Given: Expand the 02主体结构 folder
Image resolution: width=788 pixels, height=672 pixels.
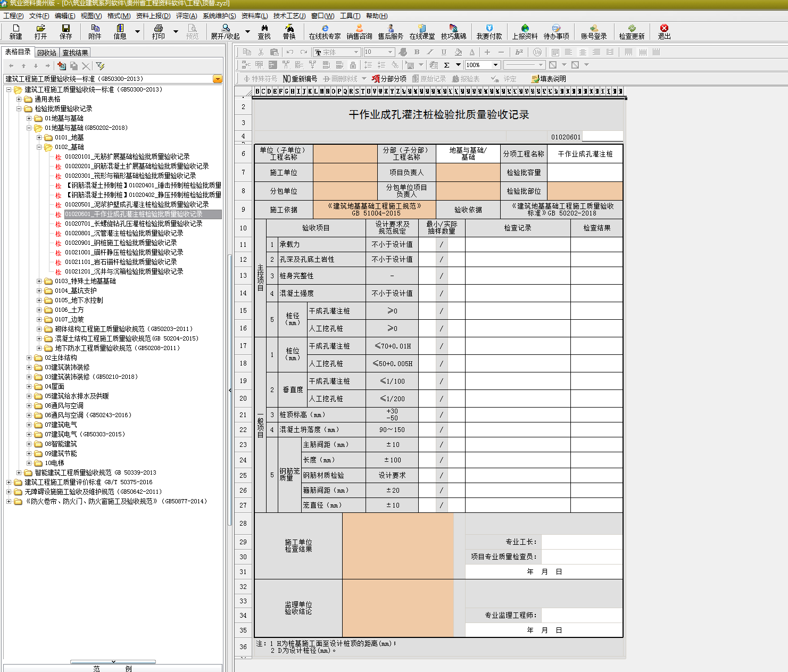Looking at the screenshot, I should (29, 358).
